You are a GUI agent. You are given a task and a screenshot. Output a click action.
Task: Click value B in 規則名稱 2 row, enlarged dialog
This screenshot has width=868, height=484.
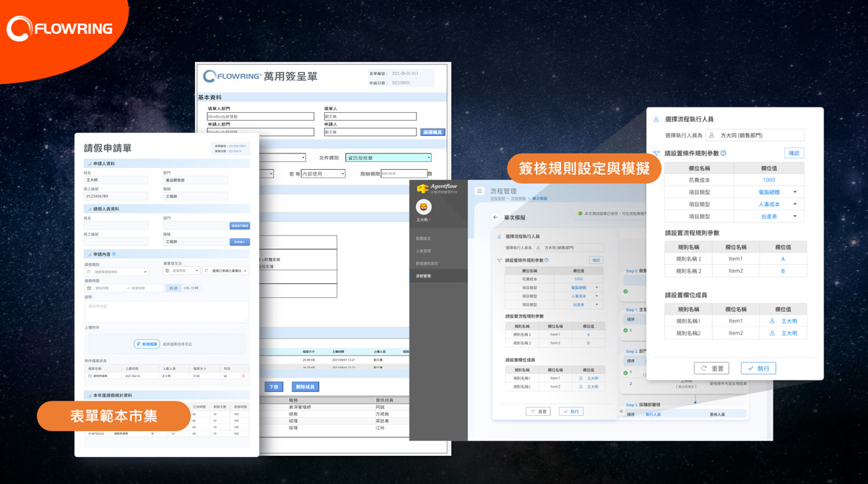pos(783,271)
